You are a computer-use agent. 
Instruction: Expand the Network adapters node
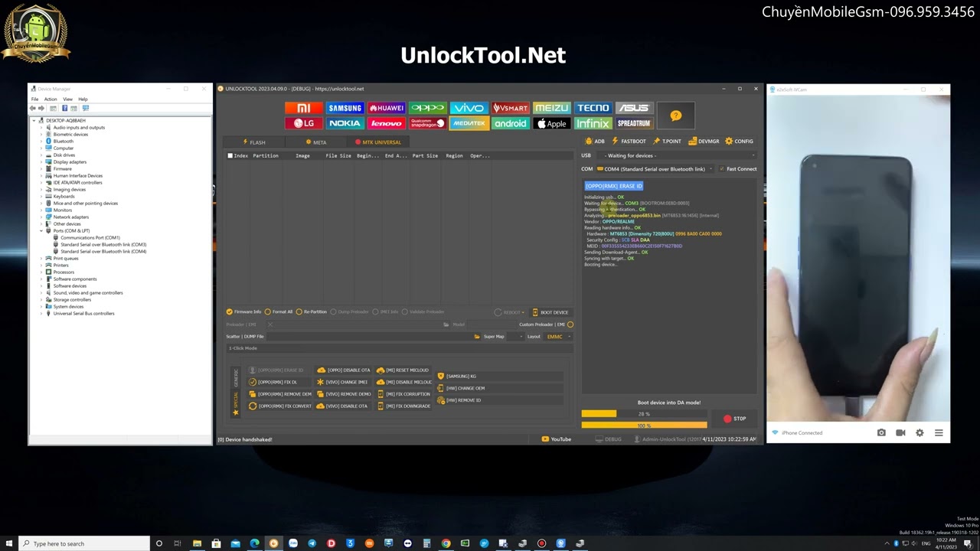click(x=41, y=217)
